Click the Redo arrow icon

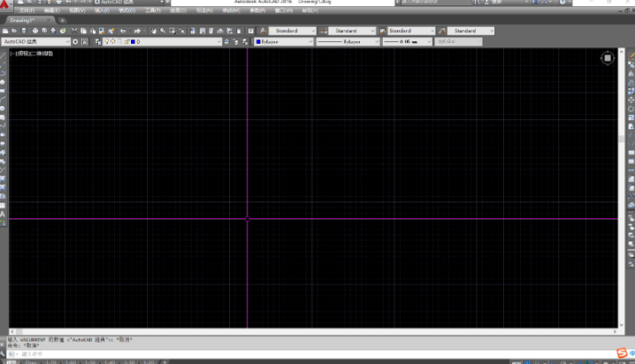tap(136, 30)
